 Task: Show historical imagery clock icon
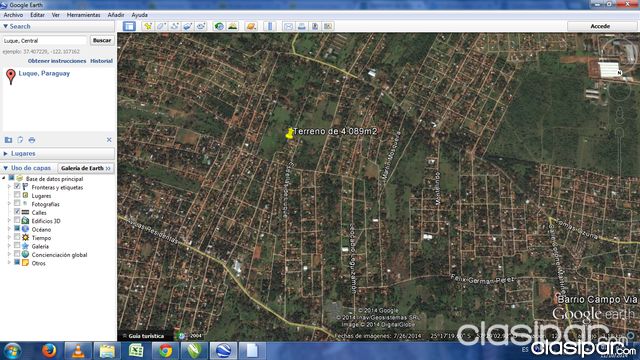(x=219, y=26)
